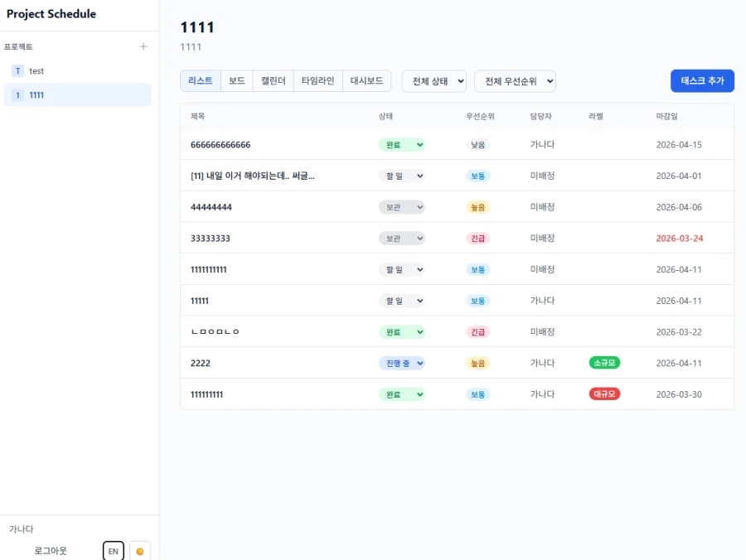Click the yellow theme toggle icon
Image resolution: width=746 pixels, height=560 pixels.
(140, 551)
